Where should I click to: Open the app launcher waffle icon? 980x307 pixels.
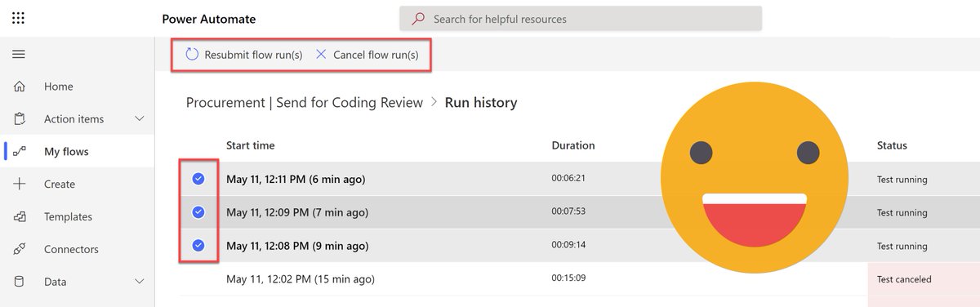tap(18, 18)
